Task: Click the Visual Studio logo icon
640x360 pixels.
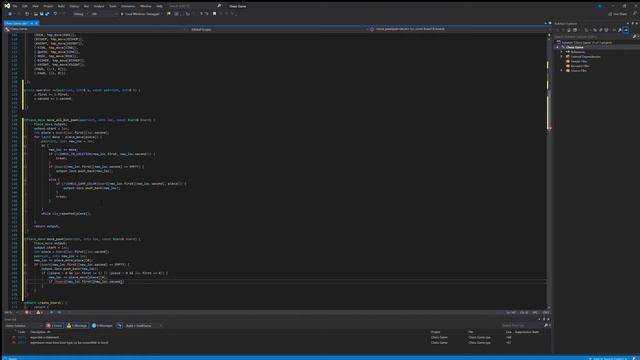Action: [7, 6]
